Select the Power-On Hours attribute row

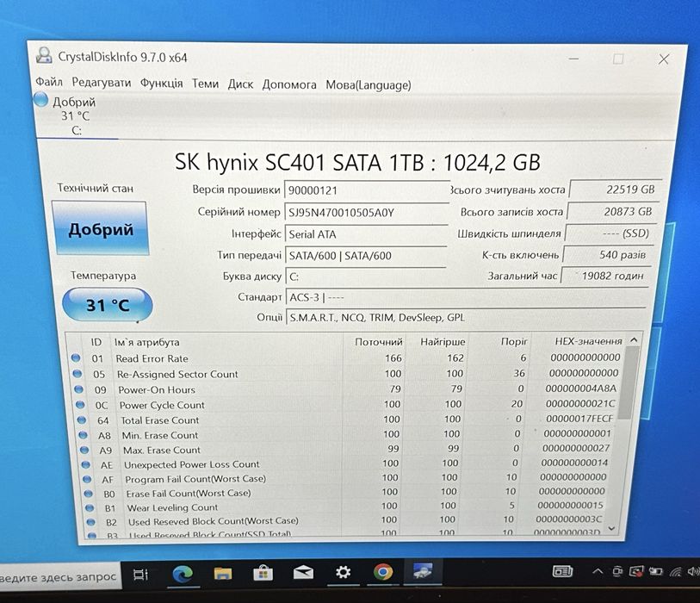pos(347,389)
